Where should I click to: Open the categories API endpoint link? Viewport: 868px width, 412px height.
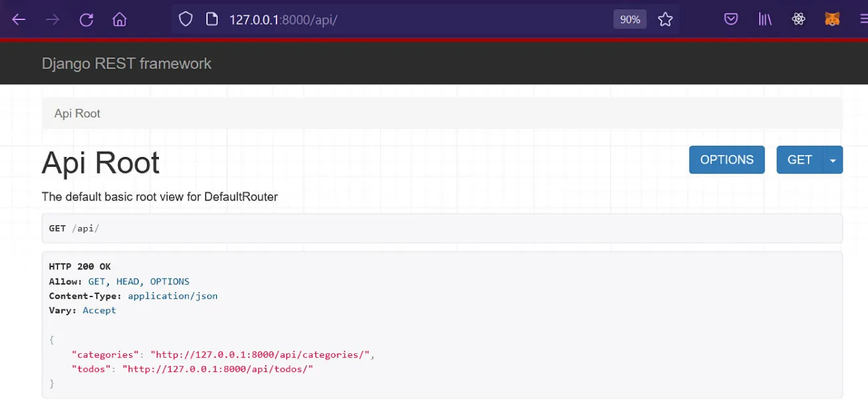(263, 354)
